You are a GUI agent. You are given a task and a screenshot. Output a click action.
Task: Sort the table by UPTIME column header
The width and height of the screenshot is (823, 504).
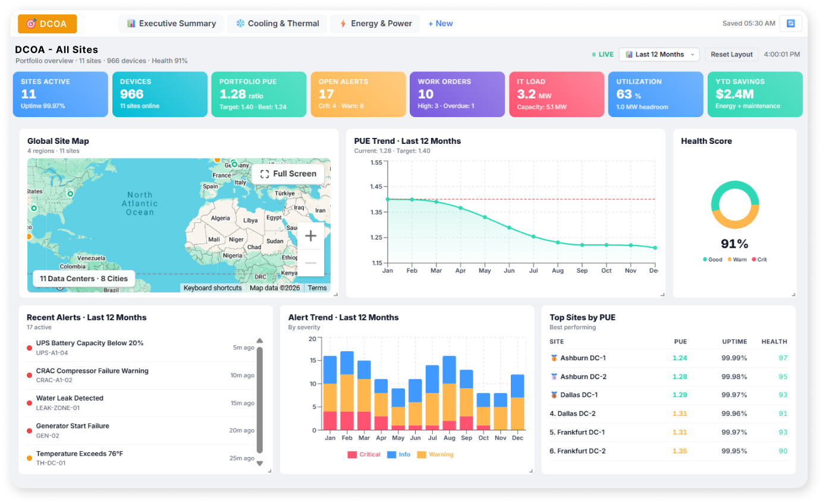click(734, 342)
